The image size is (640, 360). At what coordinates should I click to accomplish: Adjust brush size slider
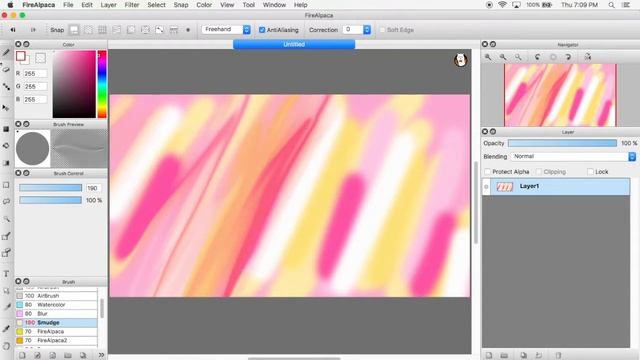coord(51,188)
